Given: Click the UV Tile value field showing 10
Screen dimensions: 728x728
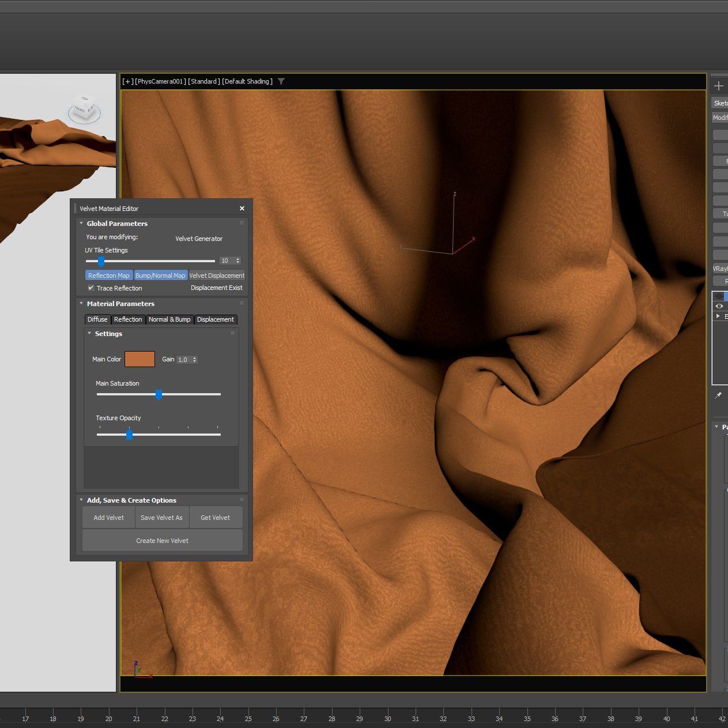Looking at the screenshot, I should 226,261.
